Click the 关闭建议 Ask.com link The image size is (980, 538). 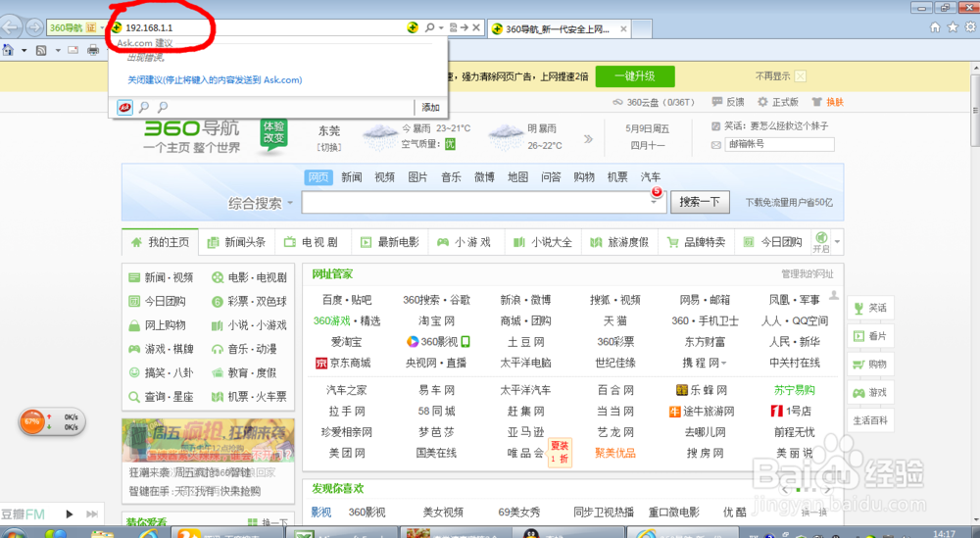coord(215,80)
